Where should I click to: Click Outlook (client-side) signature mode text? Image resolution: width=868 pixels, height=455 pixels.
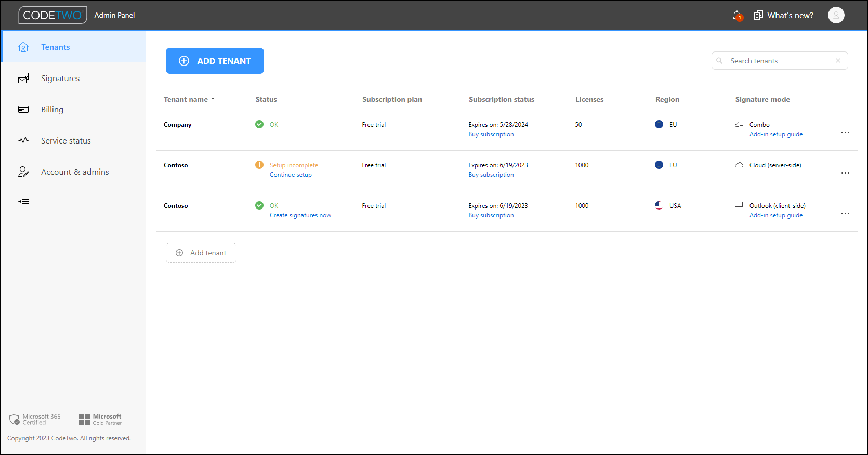778,206
